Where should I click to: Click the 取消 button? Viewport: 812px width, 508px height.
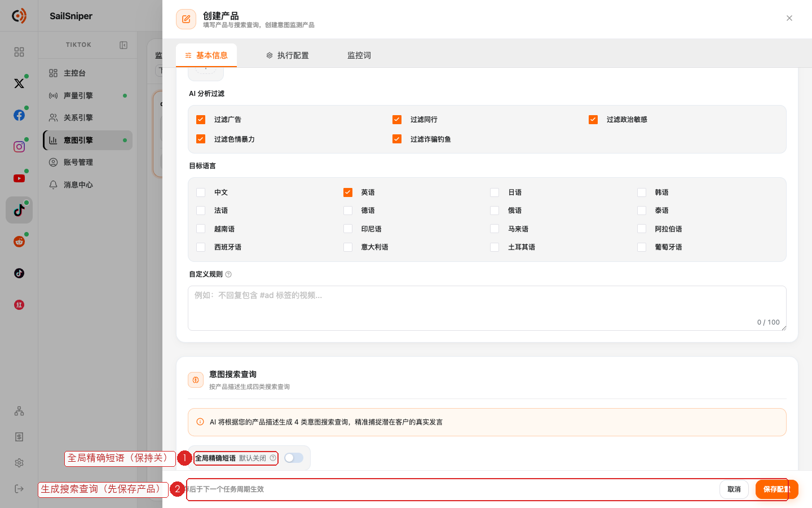tap(734, 489)
